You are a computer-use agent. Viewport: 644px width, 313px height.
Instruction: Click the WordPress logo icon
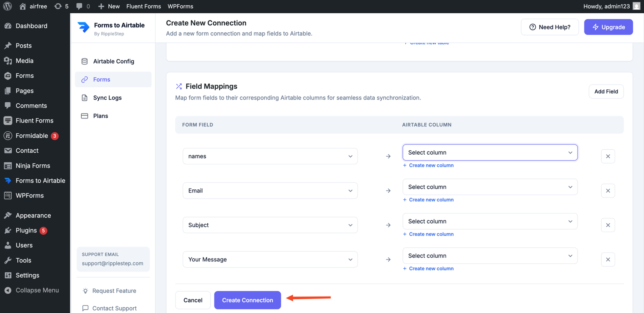7,6
